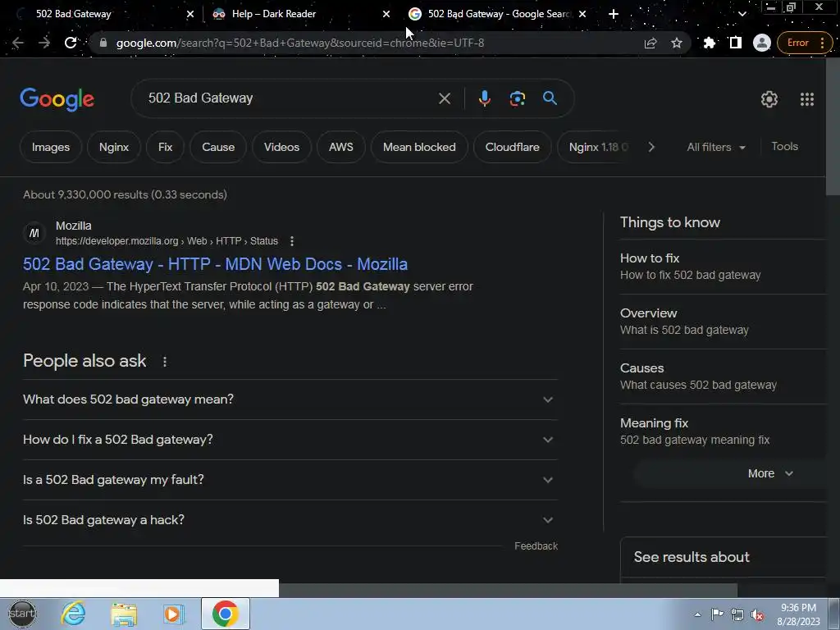Open search Tools
Image resolution: width=840 pixels, height=630 pixels.
(785, 147)
